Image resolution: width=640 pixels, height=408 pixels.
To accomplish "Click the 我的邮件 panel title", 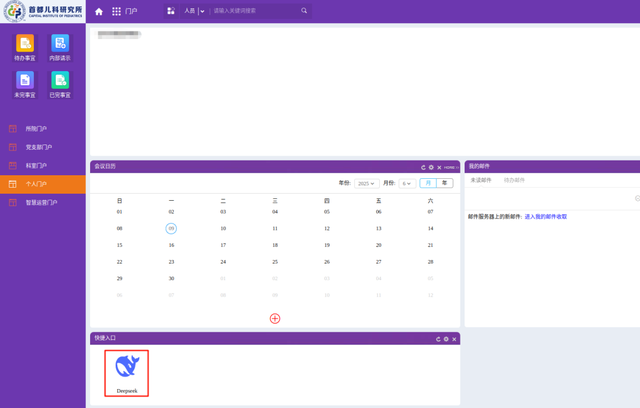I will [479, 166].
